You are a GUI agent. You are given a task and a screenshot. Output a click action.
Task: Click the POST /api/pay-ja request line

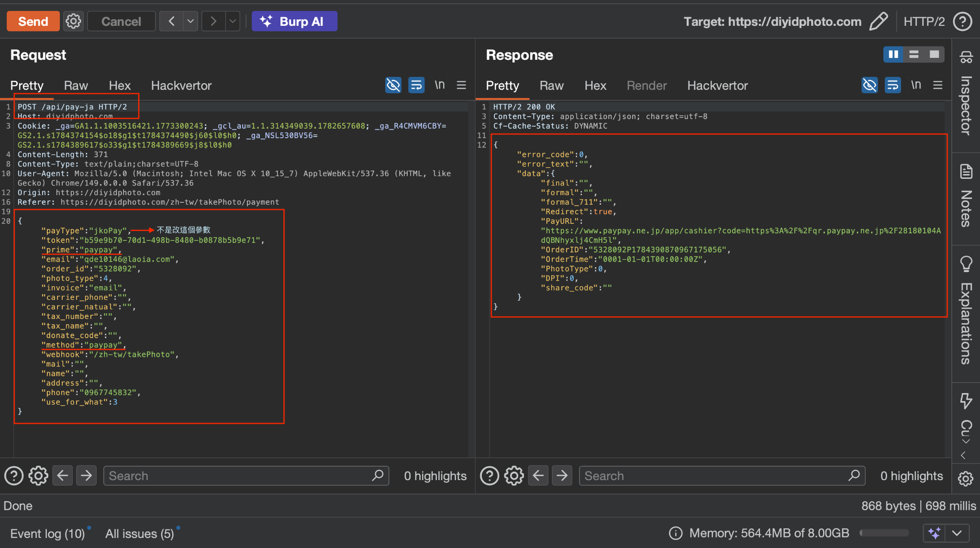[x=72, y=107]
